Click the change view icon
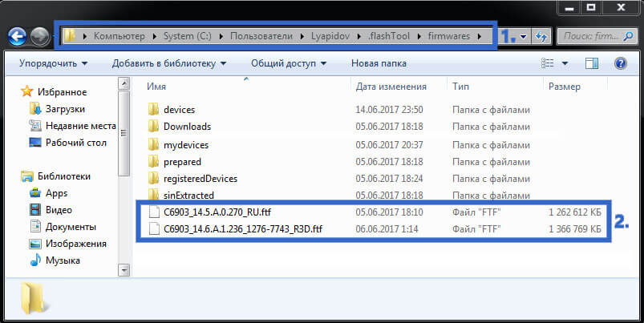The height and width of the screenshot is (323, 644). click(549, 63)
